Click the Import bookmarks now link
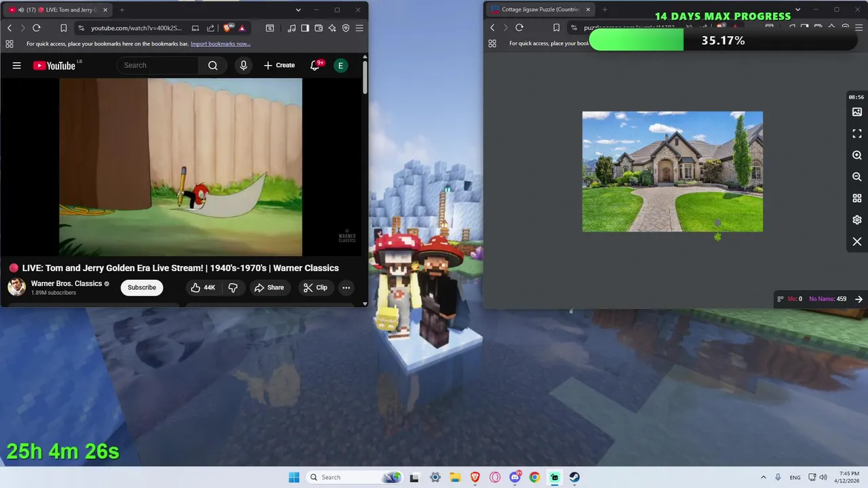The height and width of the screenshot is (488, 868). coord(220,43)
